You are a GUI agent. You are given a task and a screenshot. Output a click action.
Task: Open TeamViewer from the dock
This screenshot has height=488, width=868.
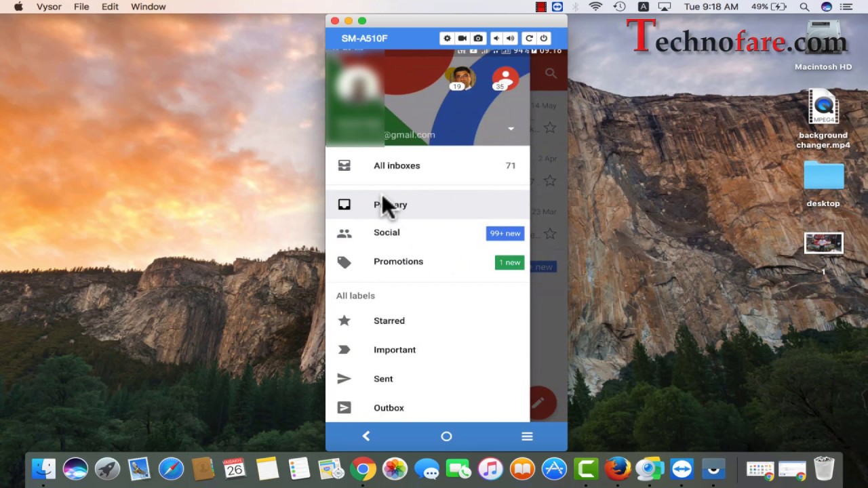tap(682, 469)
